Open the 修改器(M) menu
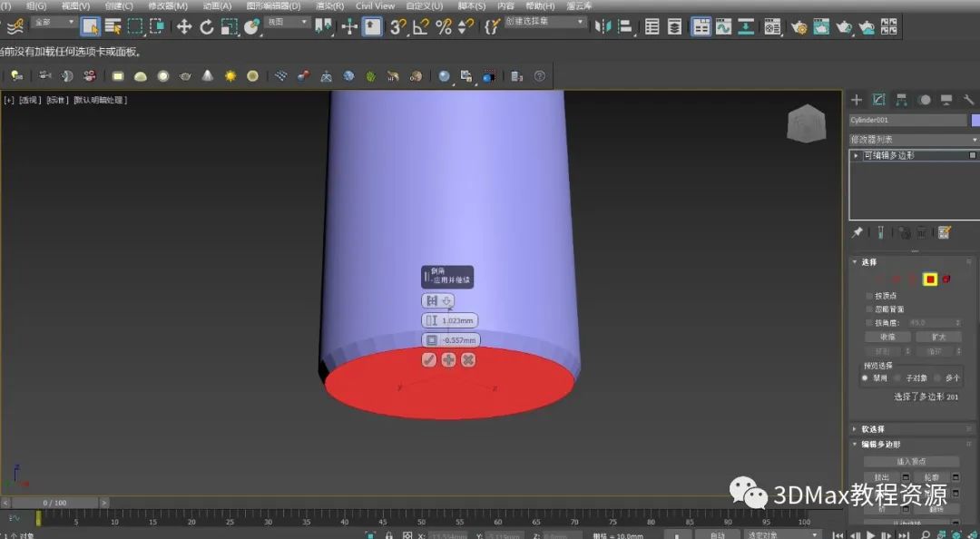The image size is (980, 539). click(x=167, y=5)
